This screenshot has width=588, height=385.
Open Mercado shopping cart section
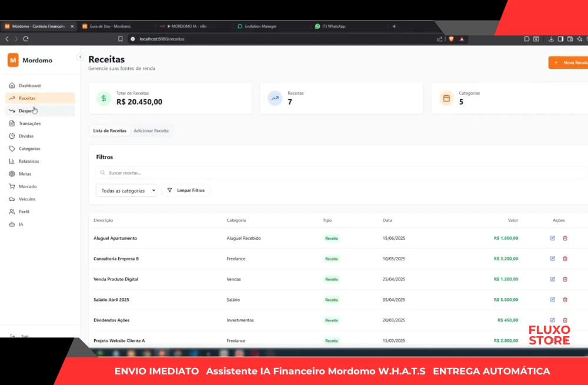[x=27, y=187]
